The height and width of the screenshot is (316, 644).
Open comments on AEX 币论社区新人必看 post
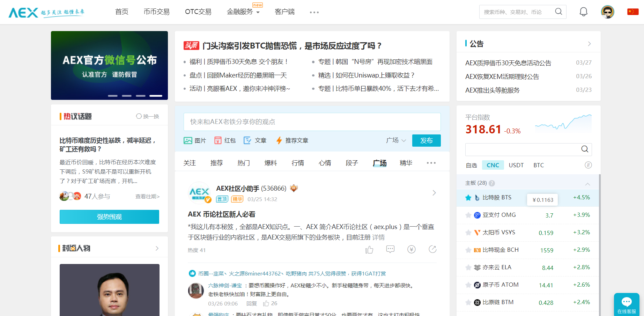coord(390,249)
